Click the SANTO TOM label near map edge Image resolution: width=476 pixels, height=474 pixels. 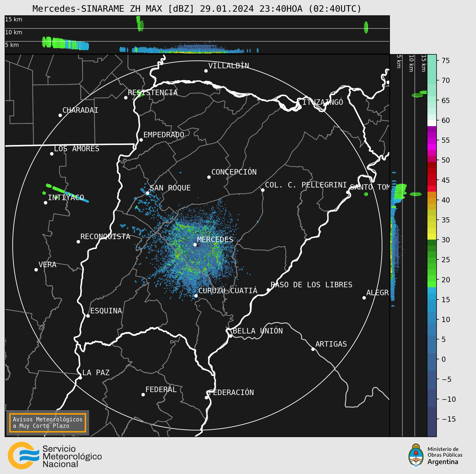point(370,187)
